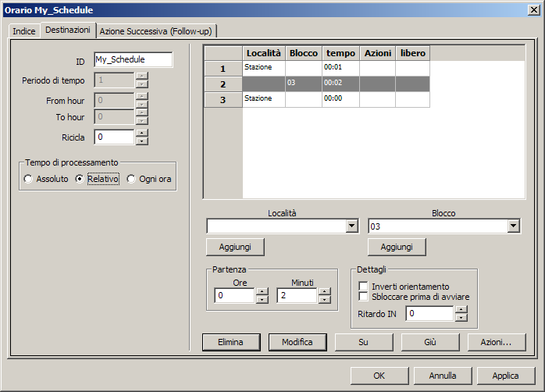Select row 3 in destinations table
This screenshot has width=545, height=392.
[223, 99]
